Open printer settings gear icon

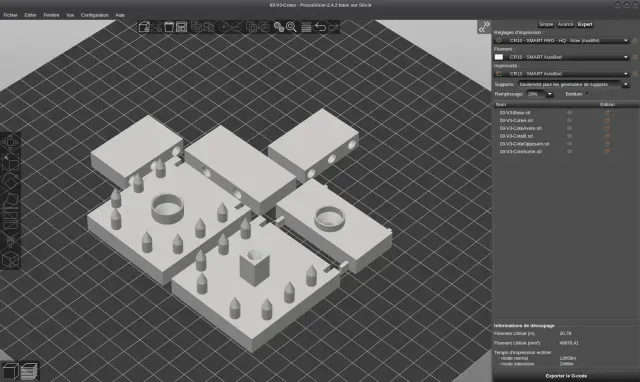(635, 74)
